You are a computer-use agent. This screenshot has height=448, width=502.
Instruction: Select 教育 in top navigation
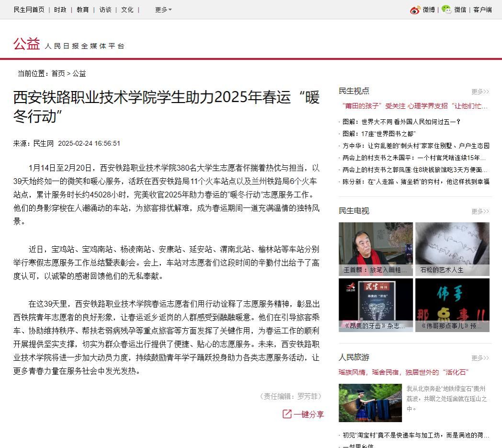click(x=83, y=10)
